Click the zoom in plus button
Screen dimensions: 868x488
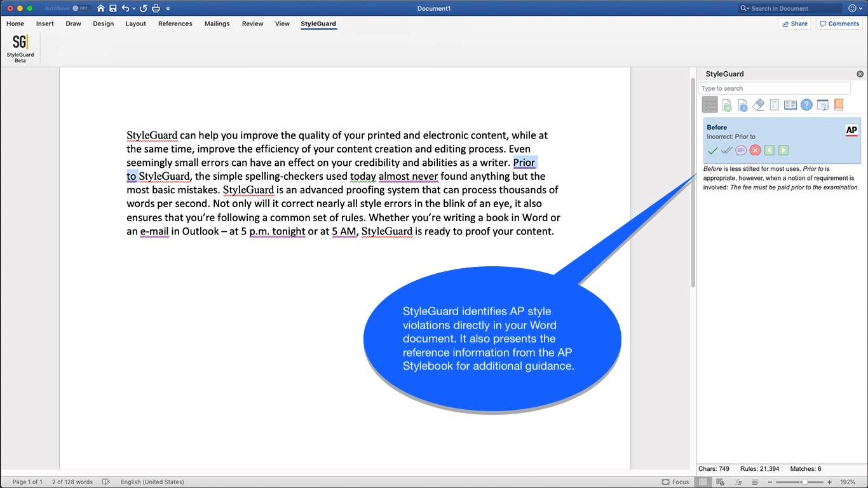[x=829, y=482]
